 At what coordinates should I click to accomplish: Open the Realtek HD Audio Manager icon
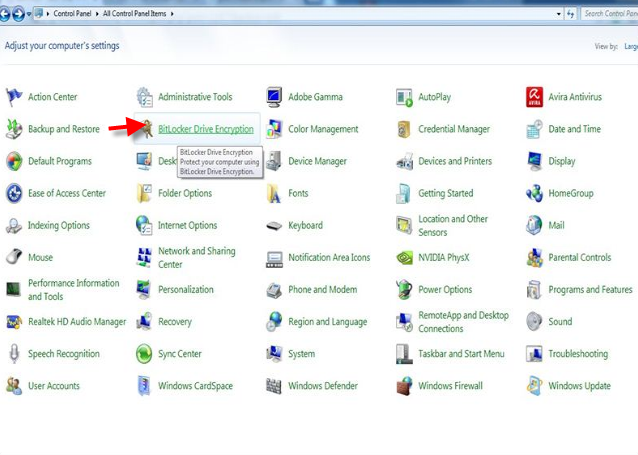(14, 322)
